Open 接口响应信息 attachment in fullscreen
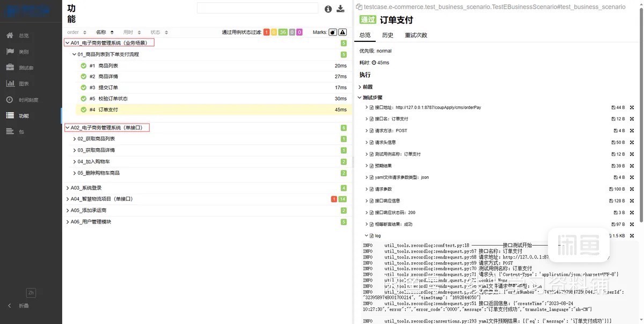644x324 pixels. 632,201
